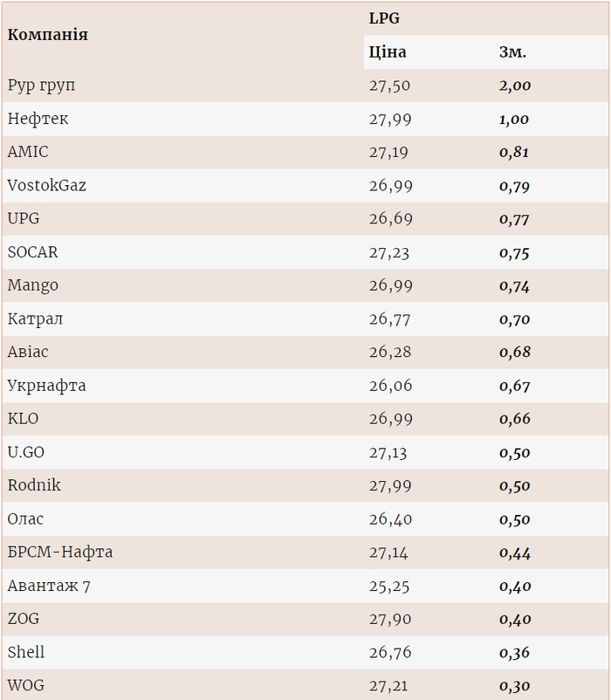Click the WOG change value 0,30
This screenshot has height=700, width=611.
(x=514, y=686)
